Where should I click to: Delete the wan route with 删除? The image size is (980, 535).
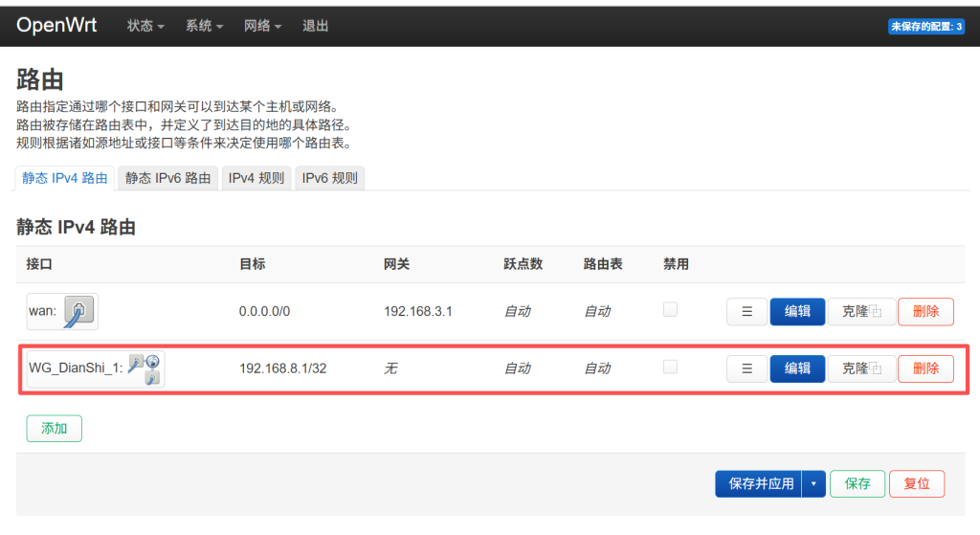[x=925, y=311]
